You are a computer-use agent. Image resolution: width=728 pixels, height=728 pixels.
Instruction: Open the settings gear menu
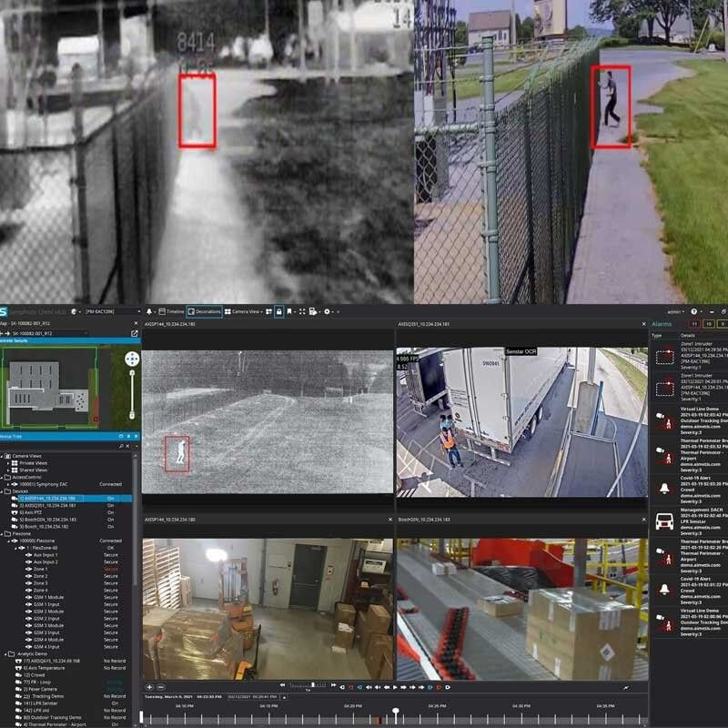pos(328,311)
